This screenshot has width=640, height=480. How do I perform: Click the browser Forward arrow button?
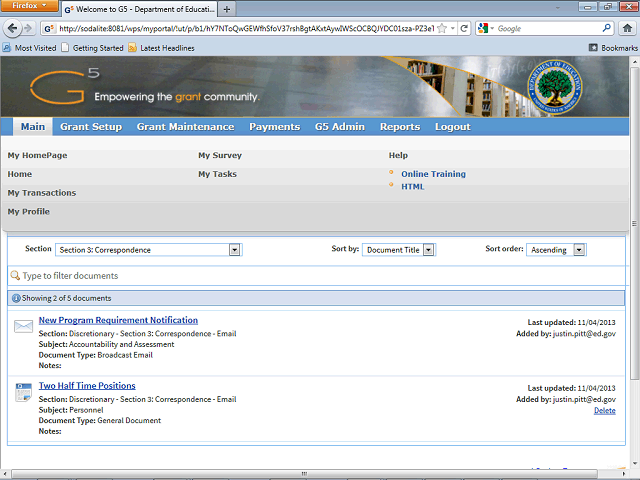click(x=28, y=28)
